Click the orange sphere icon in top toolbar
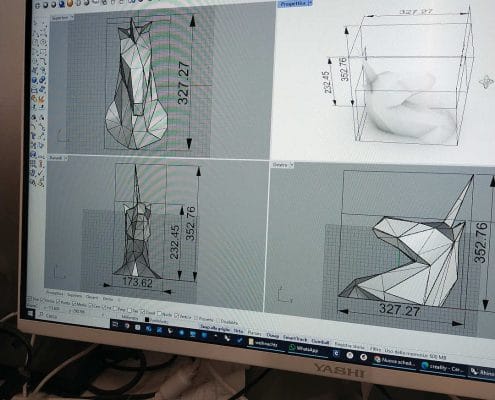 coord(70,3)
